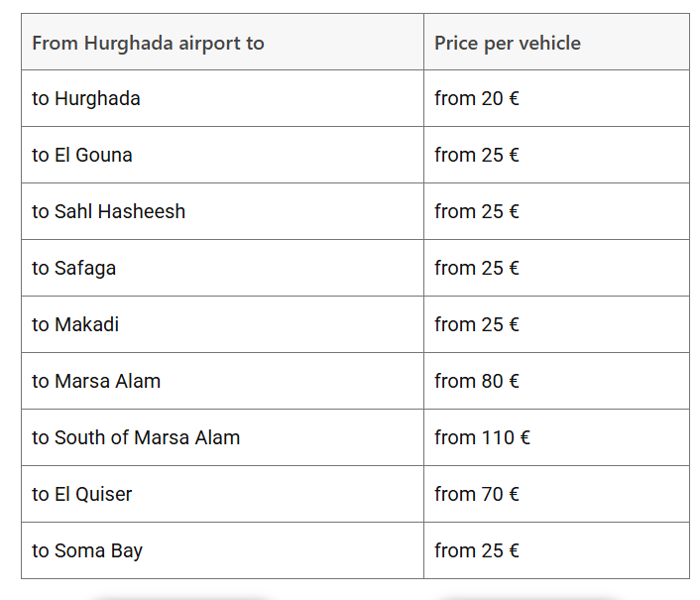Click the 'to El Quiser' destination cell
Screen dimensions: 700x600
tap(82, 494)
